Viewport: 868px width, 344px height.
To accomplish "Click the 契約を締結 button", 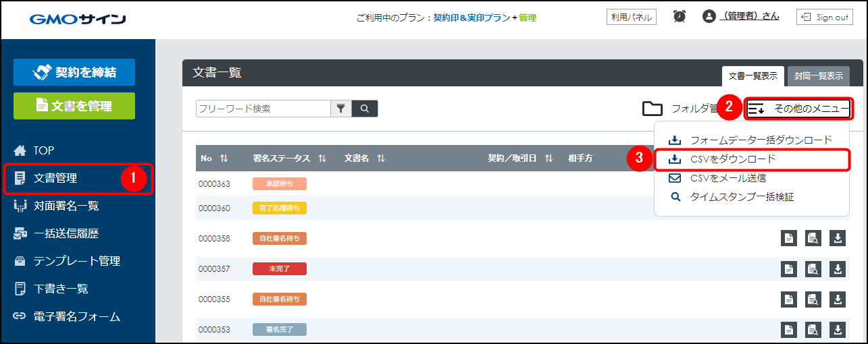I will pos(74,72).
